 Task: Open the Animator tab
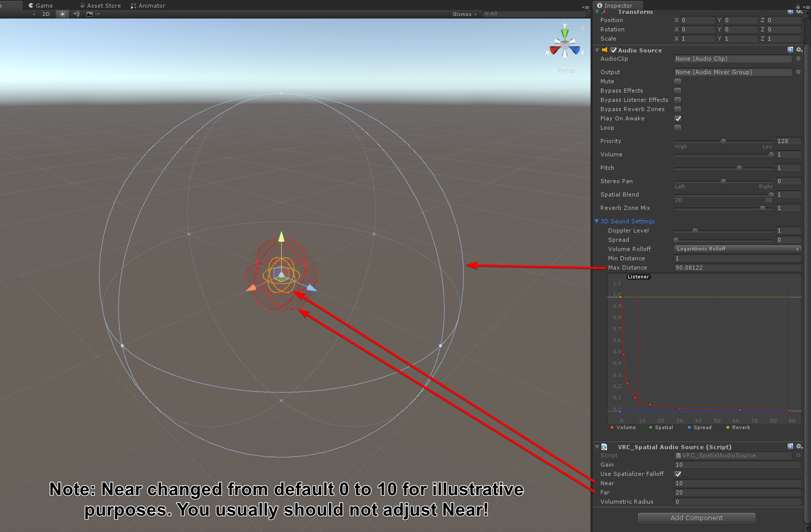pyautogui.click(x=148, y=6)
